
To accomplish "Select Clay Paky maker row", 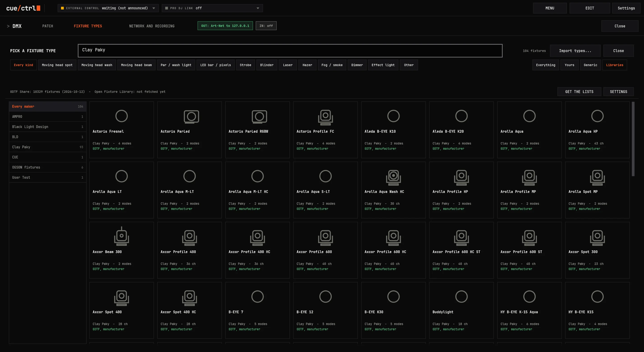I will tap(48, 147).
